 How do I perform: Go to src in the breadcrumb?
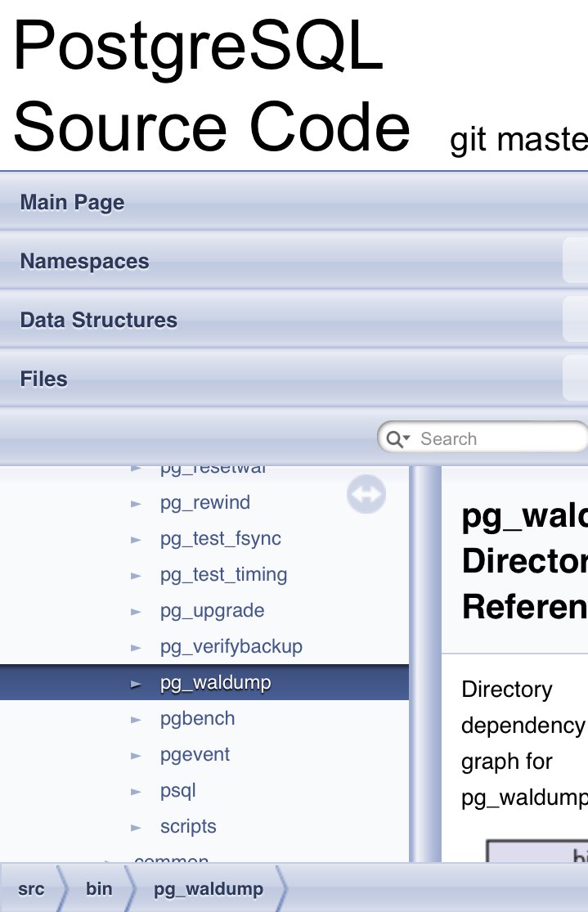click(x=31, y=889)
